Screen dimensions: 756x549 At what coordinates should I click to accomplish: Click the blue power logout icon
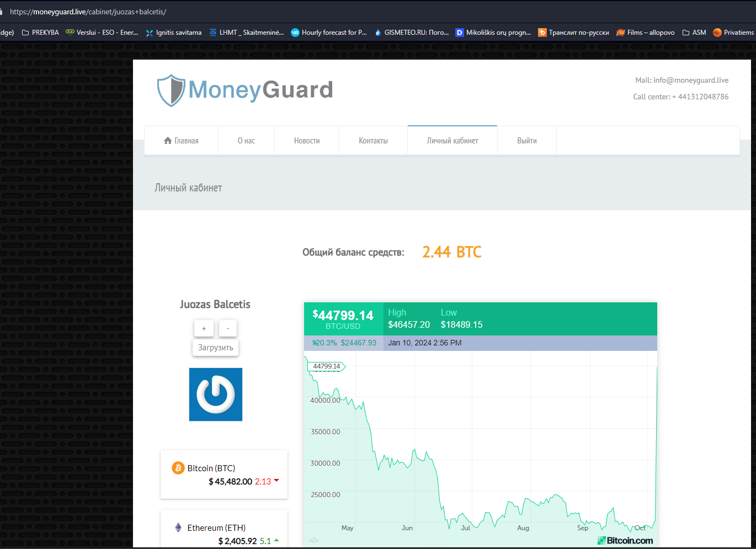215,394
